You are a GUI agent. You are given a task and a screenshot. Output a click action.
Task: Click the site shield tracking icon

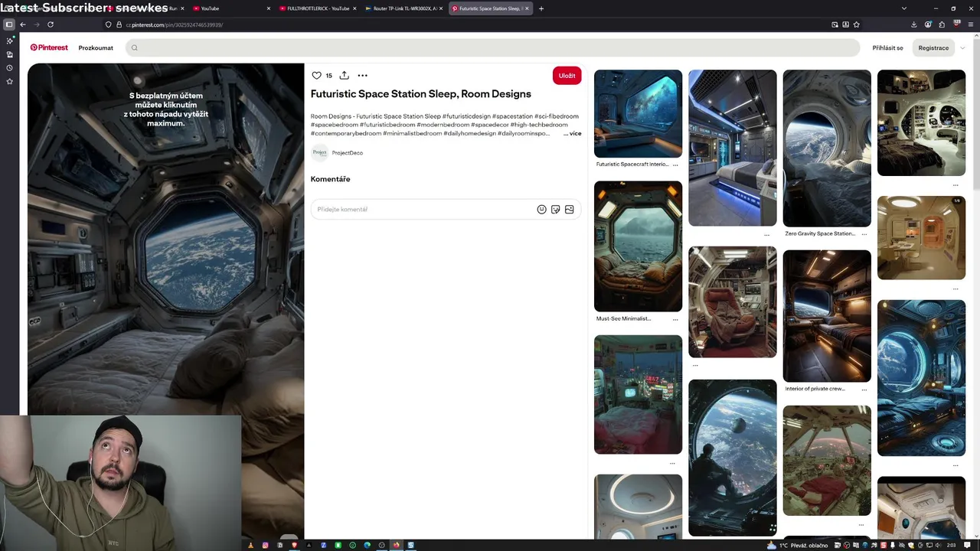tap(109, 24)
